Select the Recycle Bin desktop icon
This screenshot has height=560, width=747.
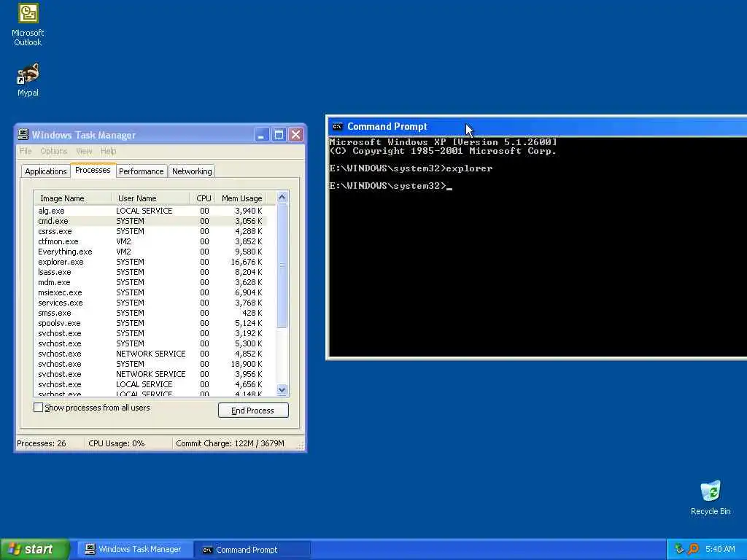click(x=711, y=497)
